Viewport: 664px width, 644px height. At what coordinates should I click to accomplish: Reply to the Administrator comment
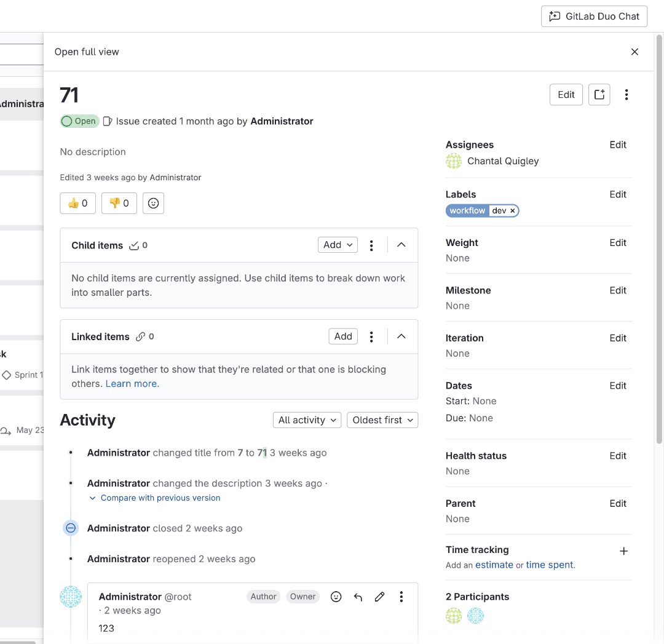(358, 596)
